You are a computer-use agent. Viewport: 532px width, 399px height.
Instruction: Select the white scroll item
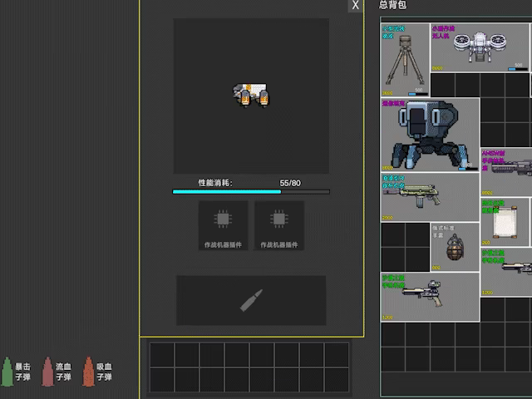[x=505, y=222]
